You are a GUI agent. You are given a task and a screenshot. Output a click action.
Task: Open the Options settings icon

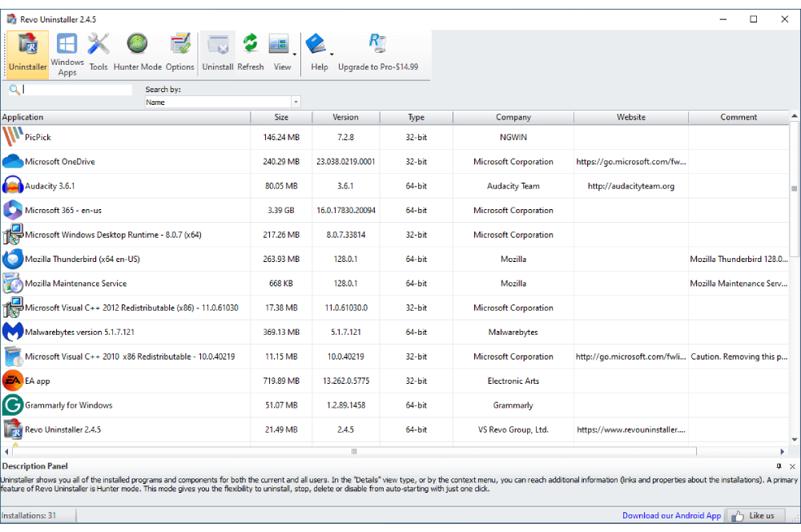click(180, 54)
